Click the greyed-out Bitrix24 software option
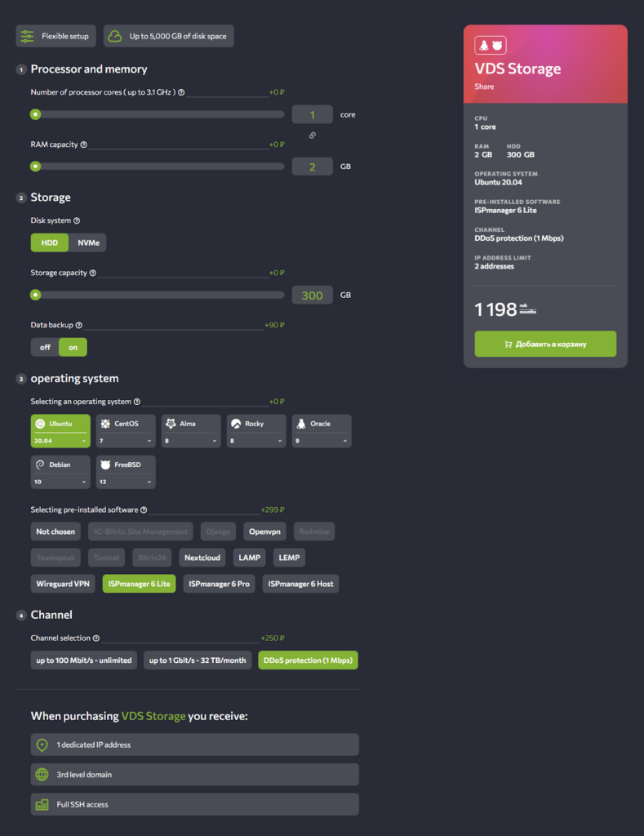 pyautogui.click(x=152, y=558)
